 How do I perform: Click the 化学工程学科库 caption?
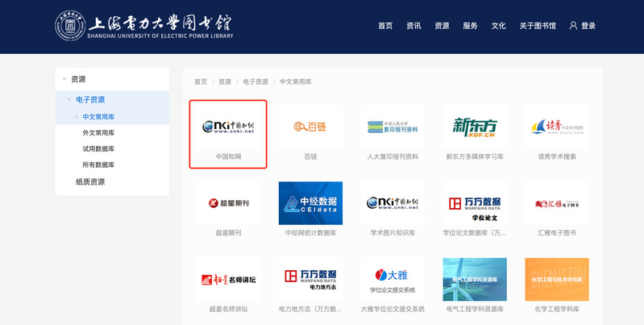[557, 309]
